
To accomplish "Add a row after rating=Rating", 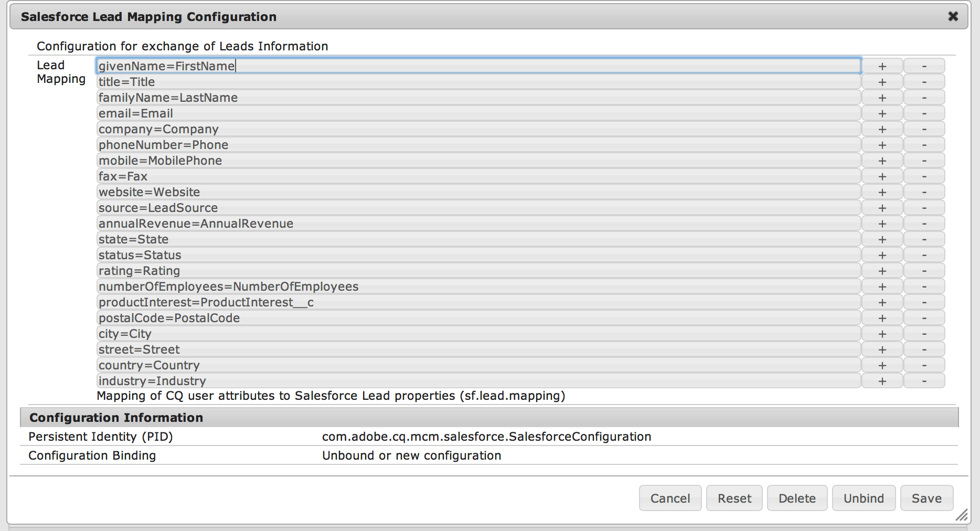I will point(882,271).
